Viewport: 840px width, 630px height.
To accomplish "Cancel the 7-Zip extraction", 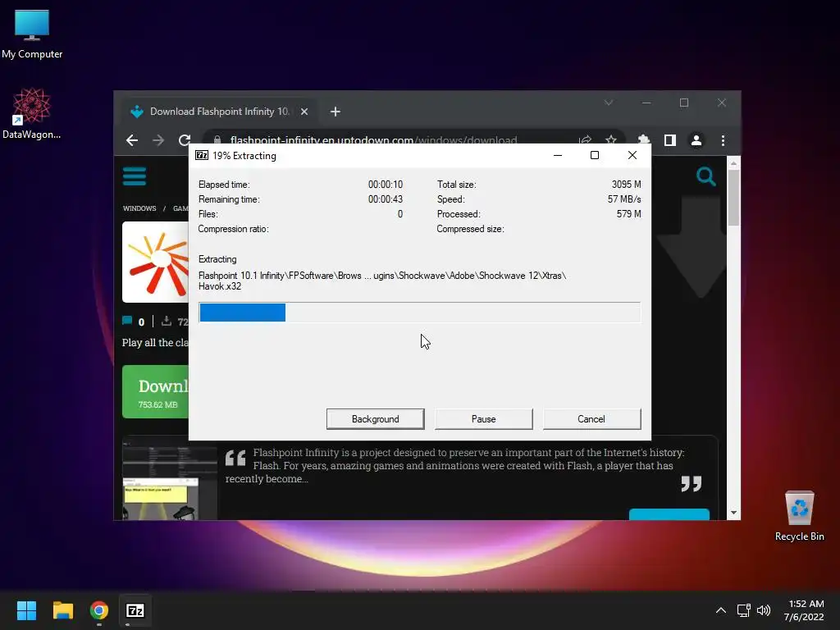I will [591, 419].
